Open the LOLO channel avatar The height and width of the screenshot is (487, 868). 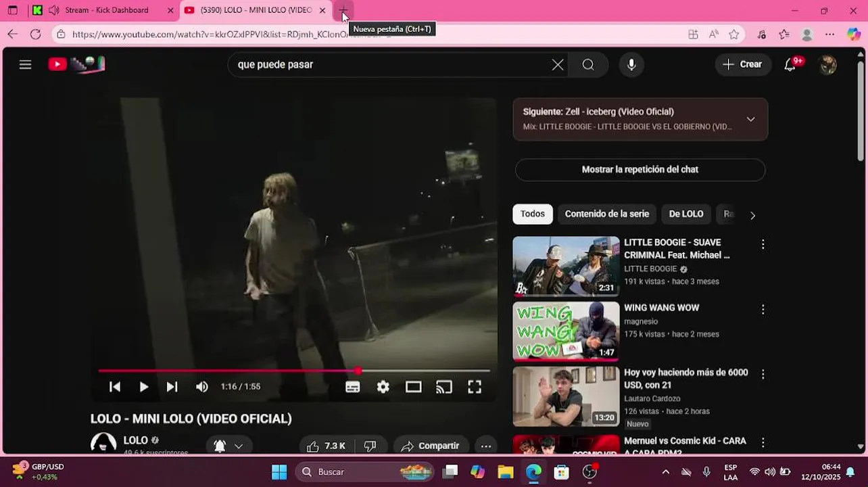point(103,444)
